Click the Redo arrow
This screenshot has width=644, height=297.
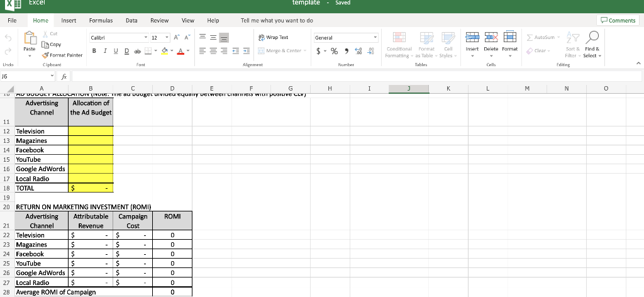coord(8,52)
